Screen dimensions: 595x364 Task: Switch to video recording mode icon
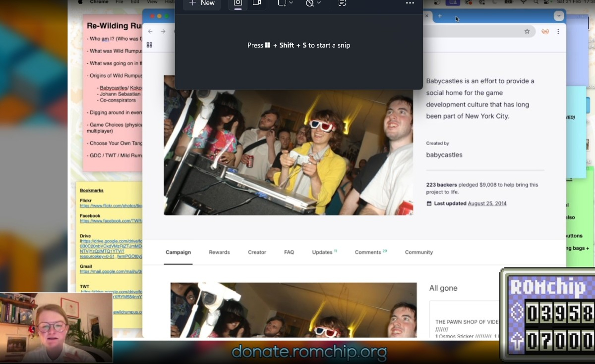257,3
